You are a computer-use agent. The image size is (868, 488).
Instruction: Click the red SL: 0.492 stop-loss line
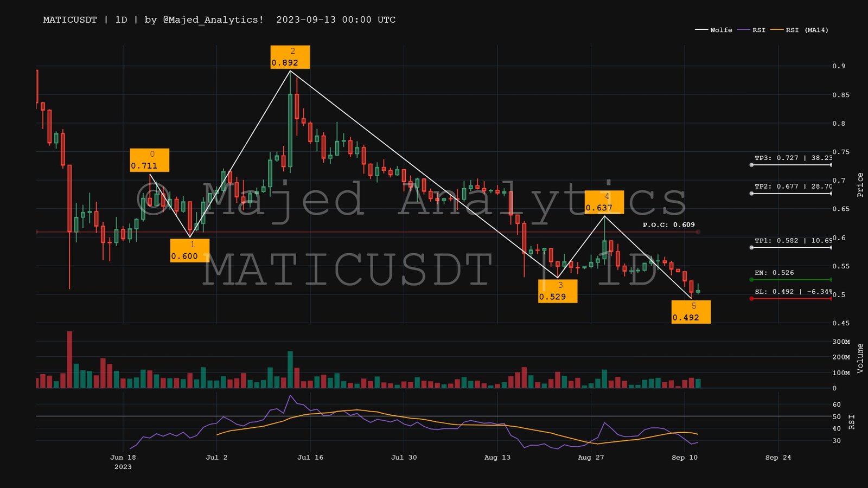791,299
